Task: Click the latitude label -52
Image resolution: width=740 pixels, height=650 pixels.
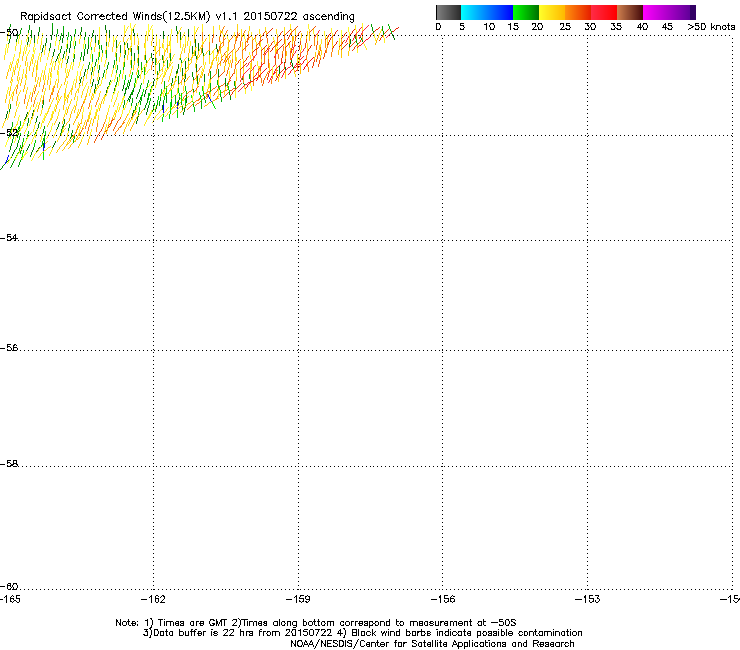Action: tap(9, 133)
